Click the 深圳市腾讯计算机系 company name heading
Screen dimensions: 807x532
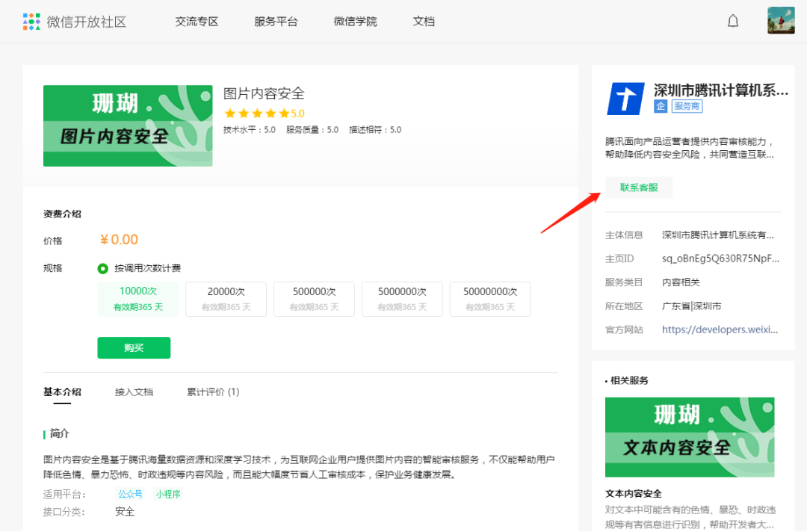(721, 90)
